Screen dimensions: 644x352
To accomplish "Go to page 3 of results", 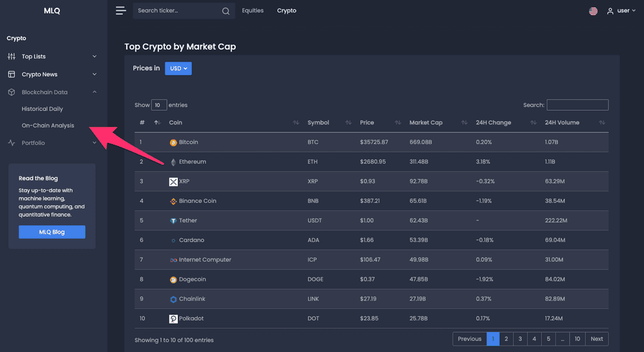I will (x=520, y=339).
